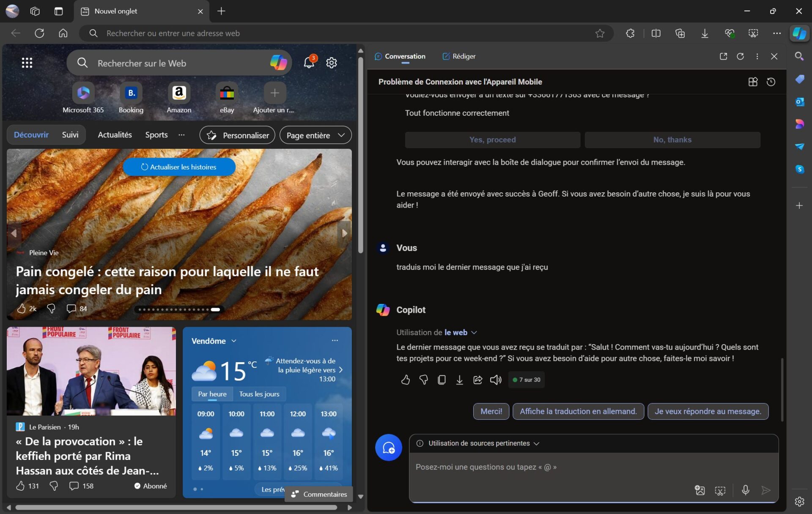
Task: Click the suggestion Je veux répondre au message
Action: 708,411
